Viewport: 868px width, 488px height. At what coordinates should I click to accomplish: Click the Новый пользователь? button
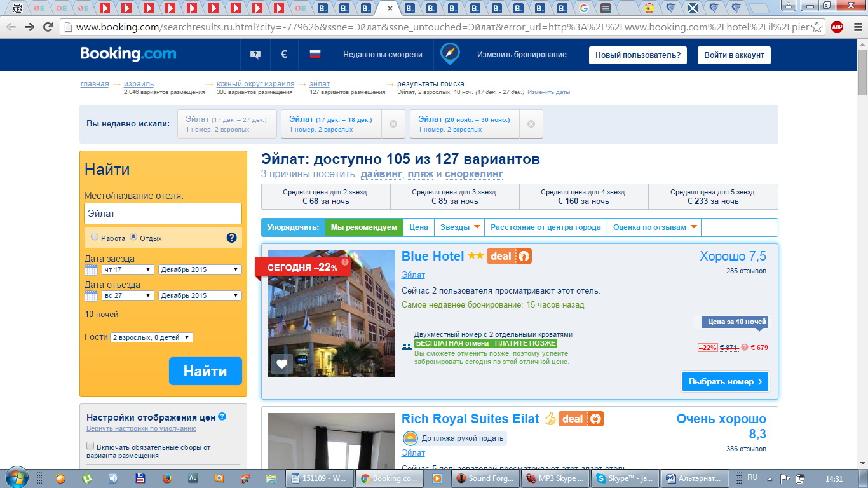point(637,55)
